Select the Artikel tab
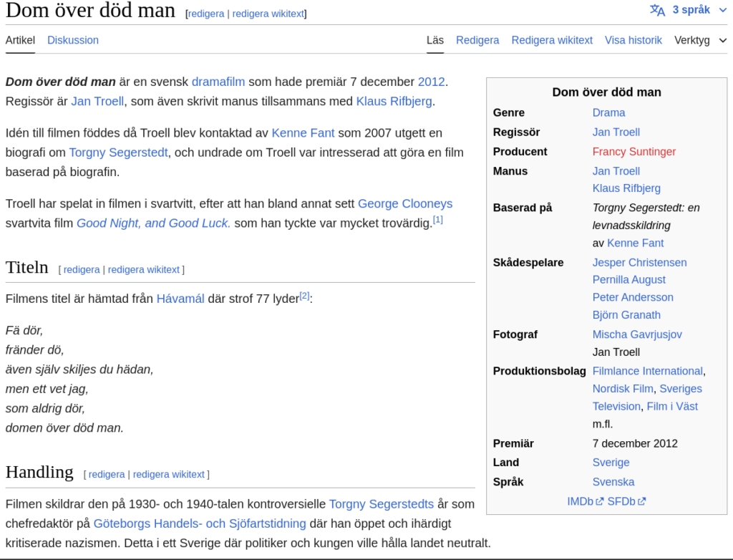The image size is (733, 560). point(20,40)
